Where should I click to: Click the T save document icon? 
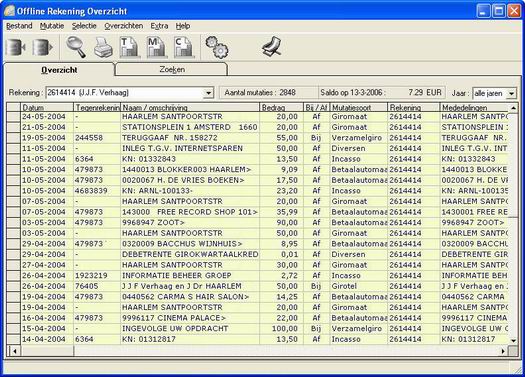130,47
